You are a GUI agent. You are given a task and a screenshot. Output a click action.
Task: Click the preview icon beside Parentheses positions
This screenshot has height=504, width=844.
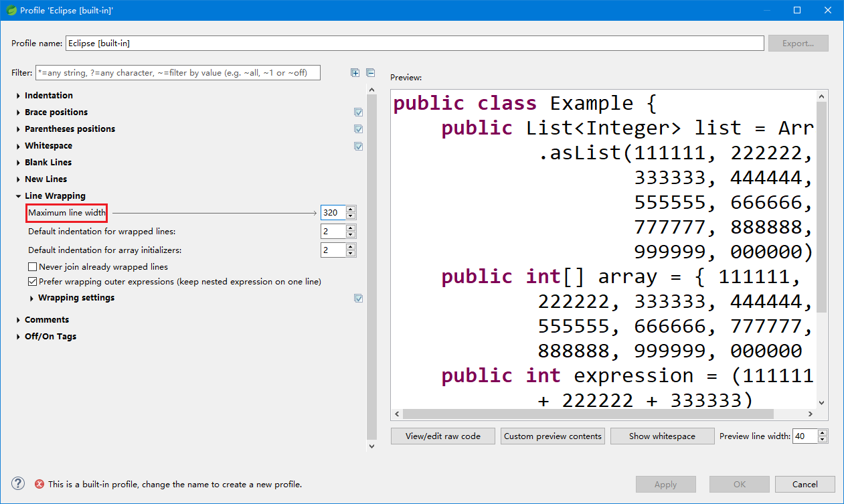pos(359,129)
